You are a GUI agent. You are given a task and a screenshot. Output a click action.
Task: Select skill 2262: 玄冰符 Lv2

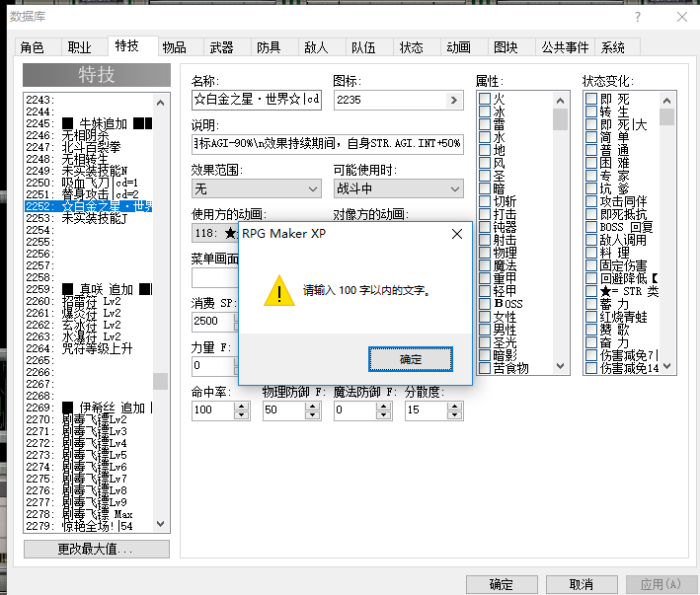coord(89,325)
